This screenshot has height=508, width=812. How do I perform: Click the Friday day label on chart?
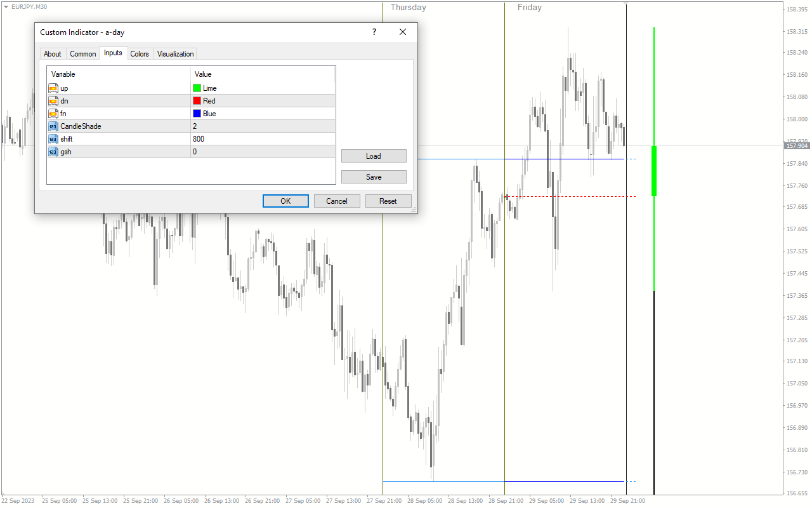tap(529, 8)
